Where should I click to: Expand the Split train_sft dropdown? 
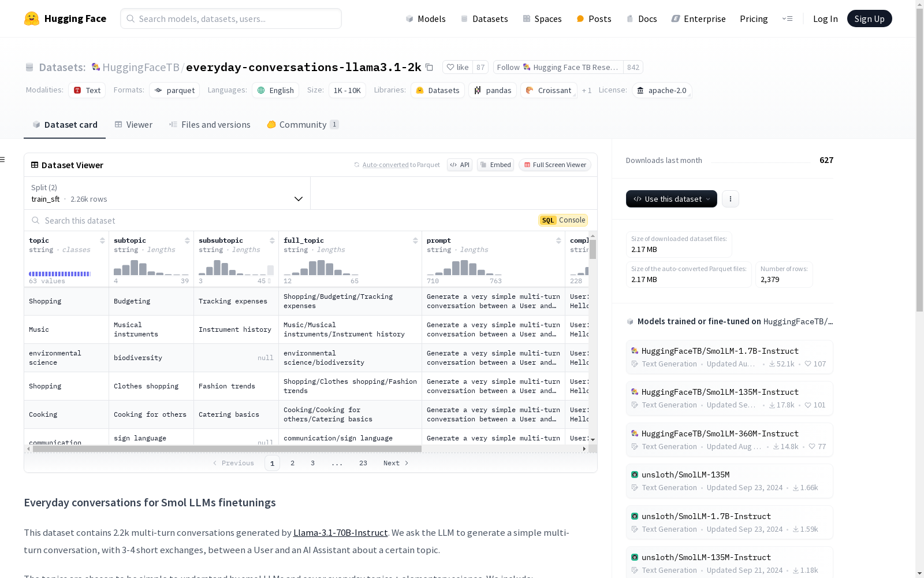pyautogui.click(x=167, y=193)
